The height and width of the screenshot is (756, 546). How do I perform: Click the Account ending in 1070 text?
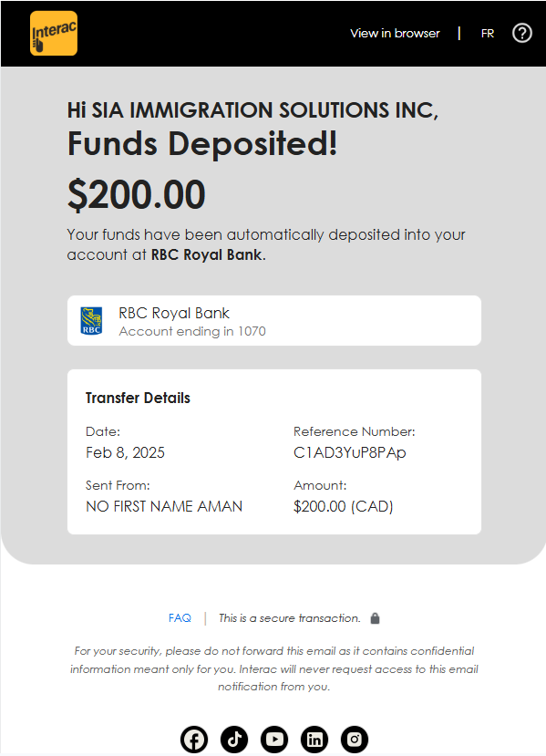pos(192,331)
